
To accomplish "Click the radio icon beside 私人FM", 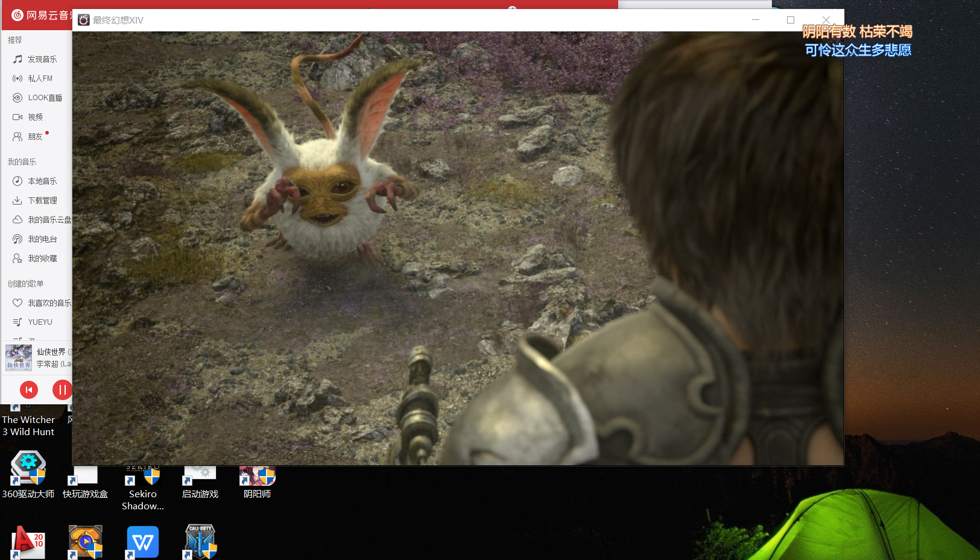I will (x=17, y=78).
